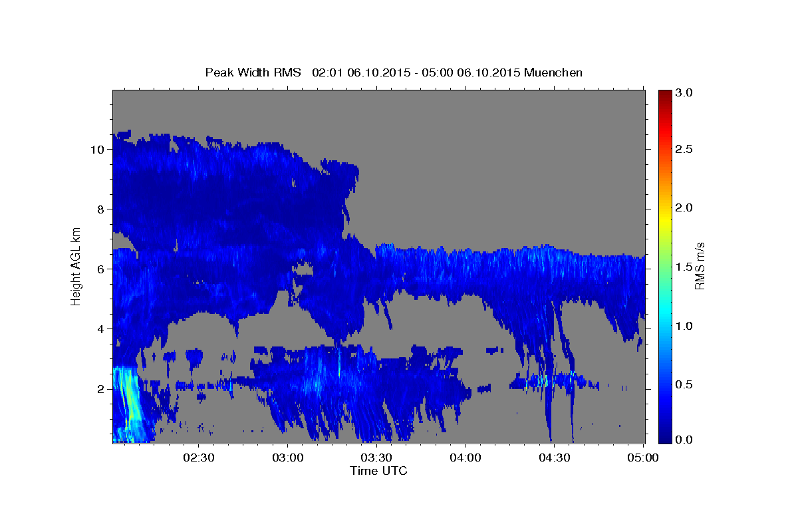The width and height of the screenshot is (798, 532).
Task: Click the 04:00 time tick label
Action: pyautogui.click(x=465, y=458)
